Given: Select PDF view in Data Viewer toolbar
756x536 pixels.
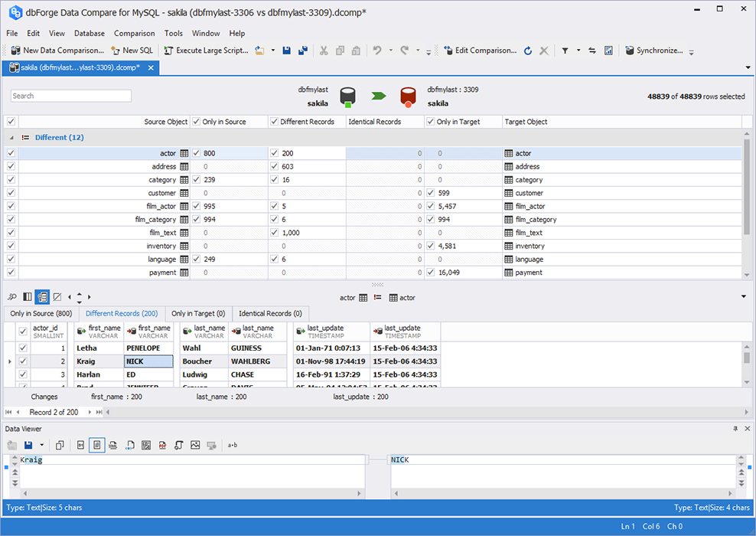Looking at the screenshot, I should [162, 445].
